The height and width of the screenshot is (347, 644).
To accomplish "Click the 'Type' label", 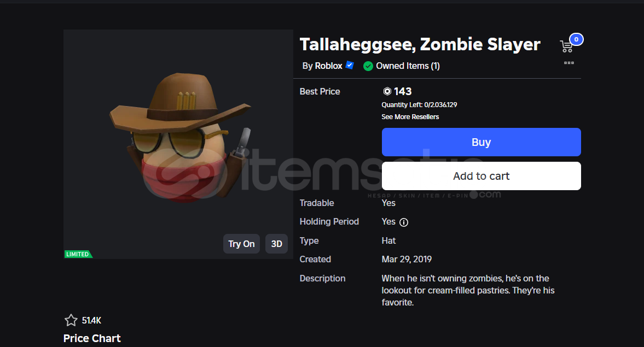I will click(309, 241).
